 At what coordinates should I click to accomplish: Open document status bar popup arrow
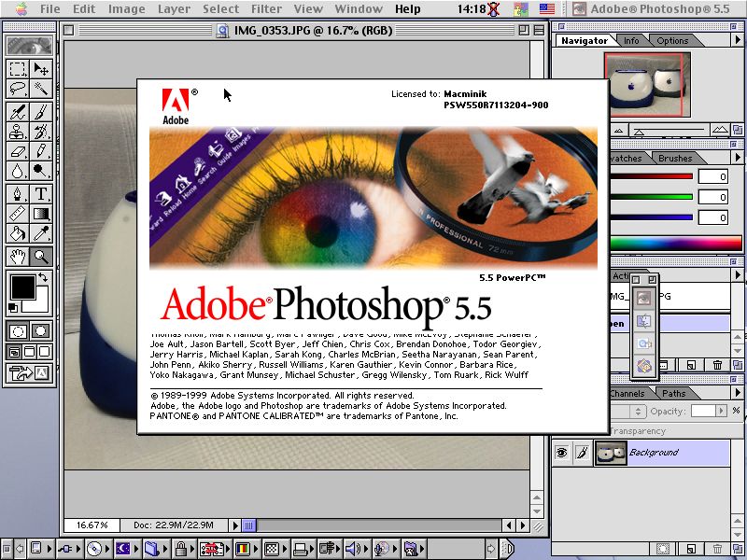pyautogui.click(x=234, y=525)
